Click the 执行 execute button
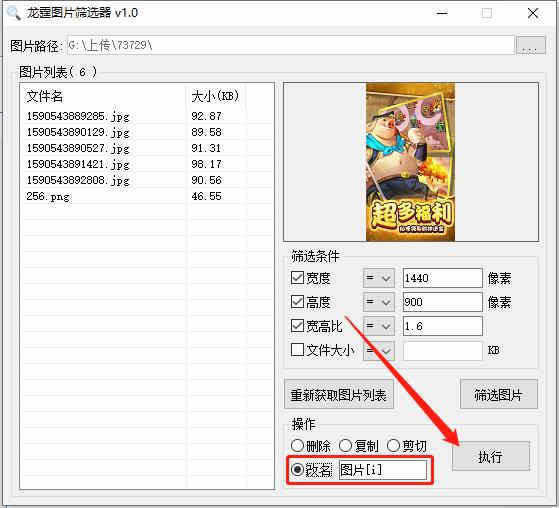The width and height of the screenshot is (559, 508). coord(491,456)
